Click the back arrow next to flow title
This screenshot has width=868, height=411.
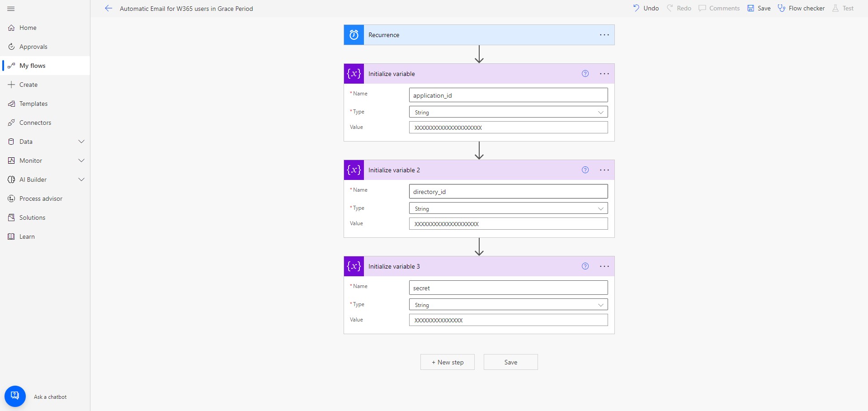108,8
